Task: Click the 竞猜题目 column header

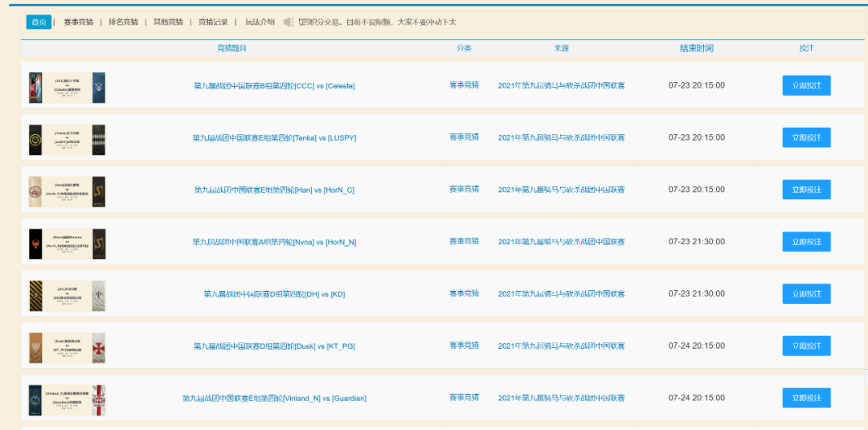Action: (231, 48)
